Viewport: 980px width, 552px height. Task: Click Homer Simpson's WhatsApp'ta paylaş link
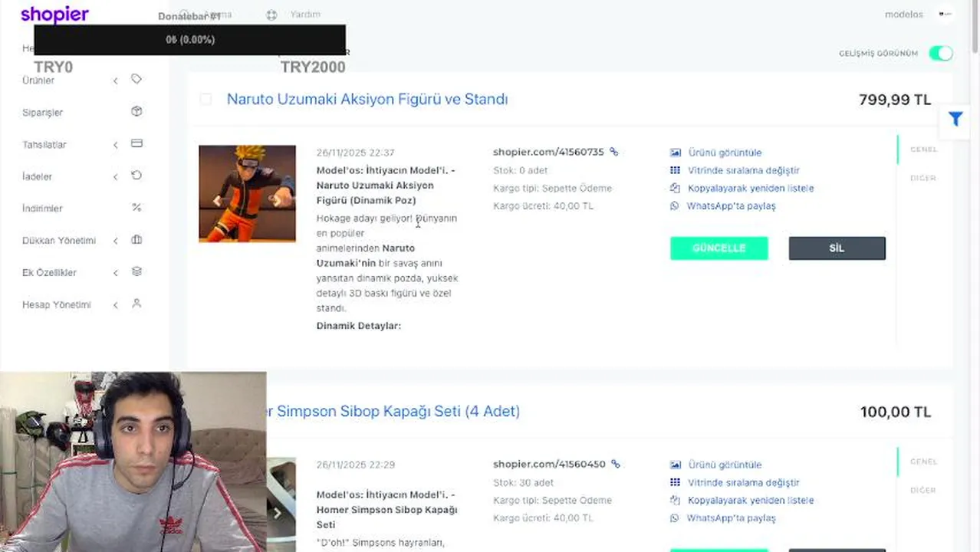click(x=731, y=517)
